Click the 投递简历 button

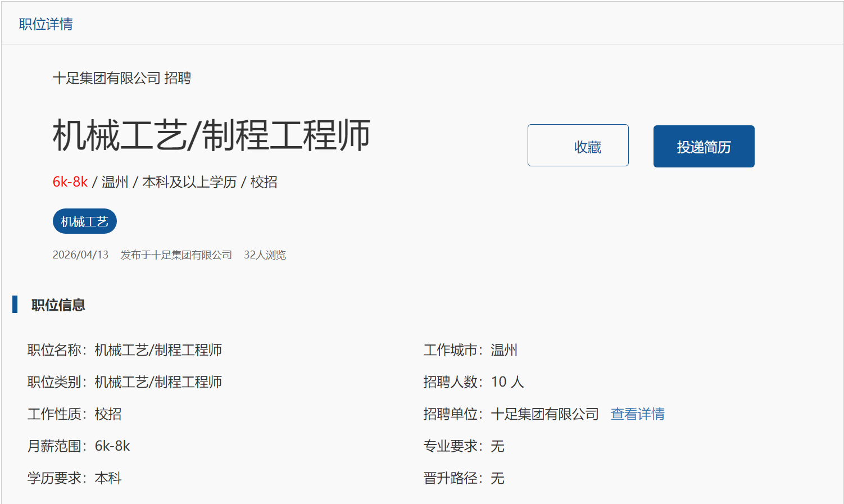click(x=704, y=147)
